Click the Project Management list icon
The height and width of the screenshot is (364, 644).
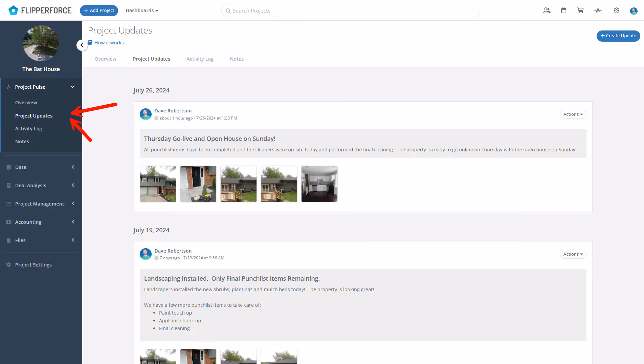click(9, 204)
